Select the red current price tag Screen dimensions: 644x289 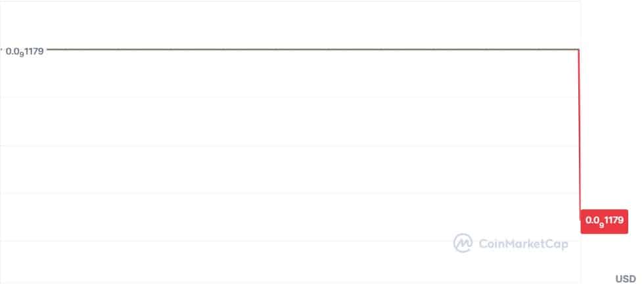[603, 221]
